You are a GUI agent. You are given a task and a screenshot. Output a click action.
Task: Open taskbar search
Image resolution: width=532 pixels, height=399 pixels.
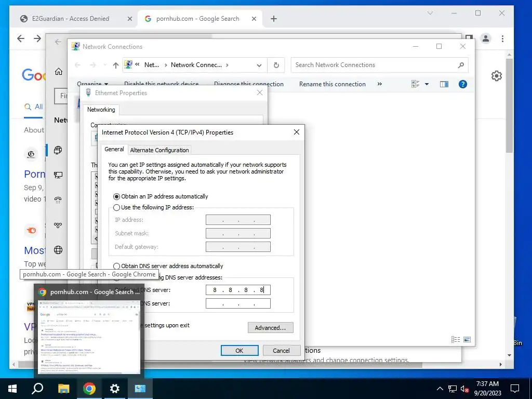(x=37, y=389)
